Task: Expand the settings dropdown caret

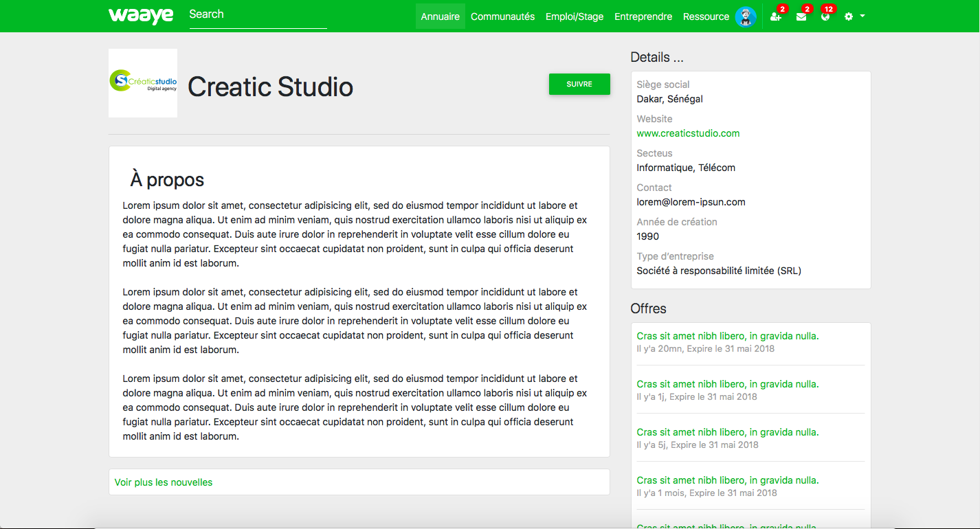Action: tap(862, 16)
